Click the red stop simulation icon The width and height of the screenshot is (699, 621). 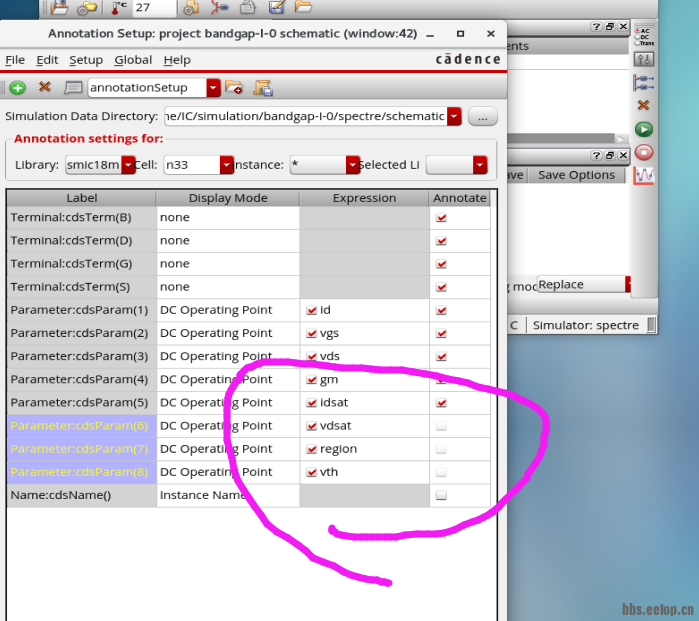tap(644, 152)
